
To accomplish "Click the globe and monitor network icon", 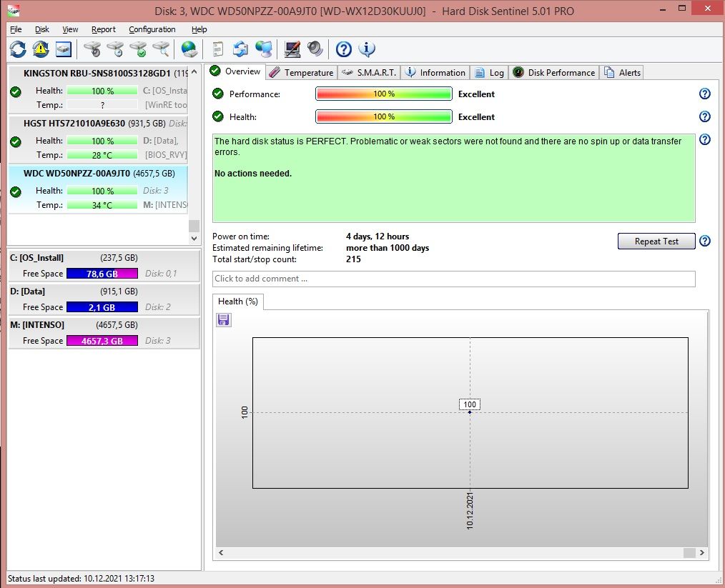I will coord(264,49).
